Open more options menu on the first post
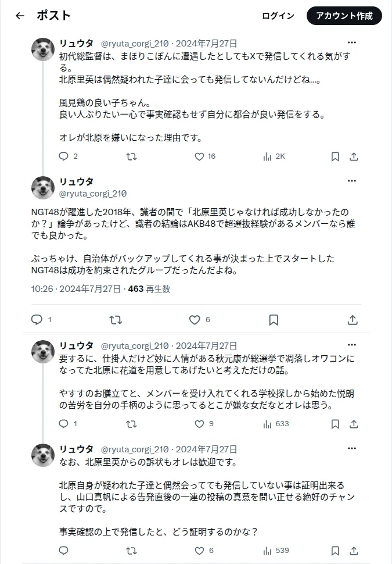392x564 pixels. 352,42
